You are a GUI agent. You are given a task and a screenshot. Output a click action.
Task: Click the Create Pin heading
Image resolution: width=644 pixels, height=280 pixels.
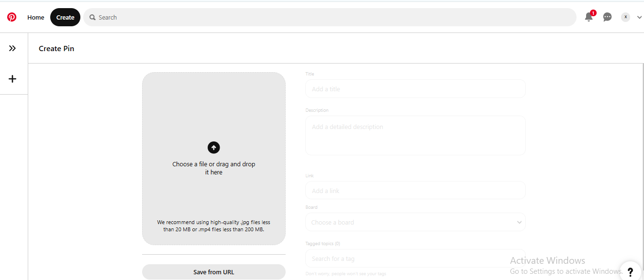[56, 48]
